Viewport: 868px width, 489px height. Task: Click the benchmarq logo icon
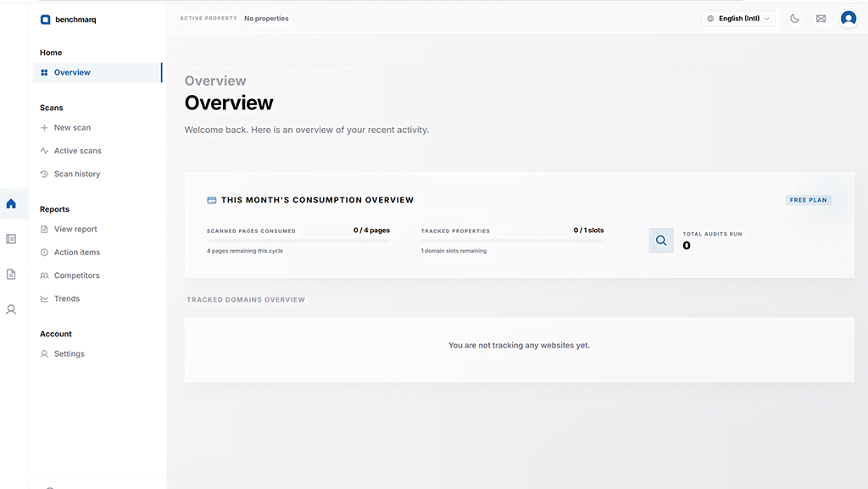46,19
